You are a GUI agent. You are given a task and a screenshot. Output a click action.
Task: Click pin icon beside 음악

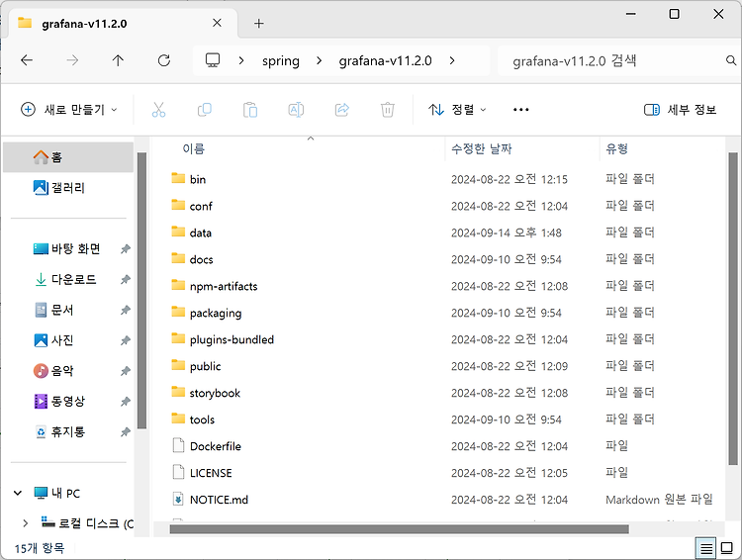click(x=125, y=371)
